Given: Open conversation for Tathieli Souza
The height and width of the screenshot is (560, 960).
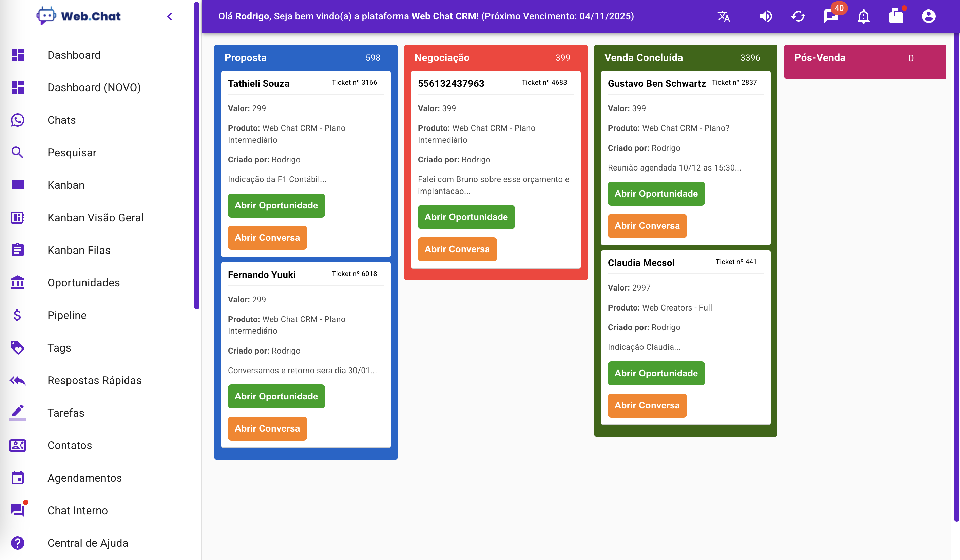Looking at the screenshot, I should 267,238.
